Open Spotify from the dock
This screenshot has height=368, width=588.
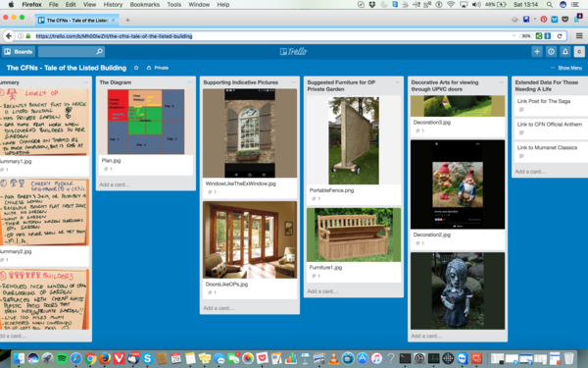tap(62, 358)
